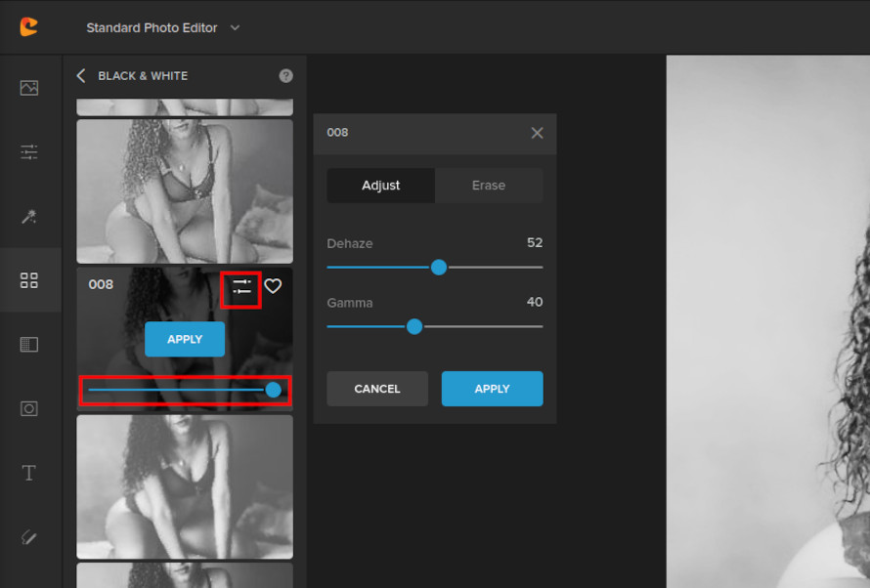The image size is (870, 588).
Task: Favorite the 008 filter with the heart
Action: 273,286
